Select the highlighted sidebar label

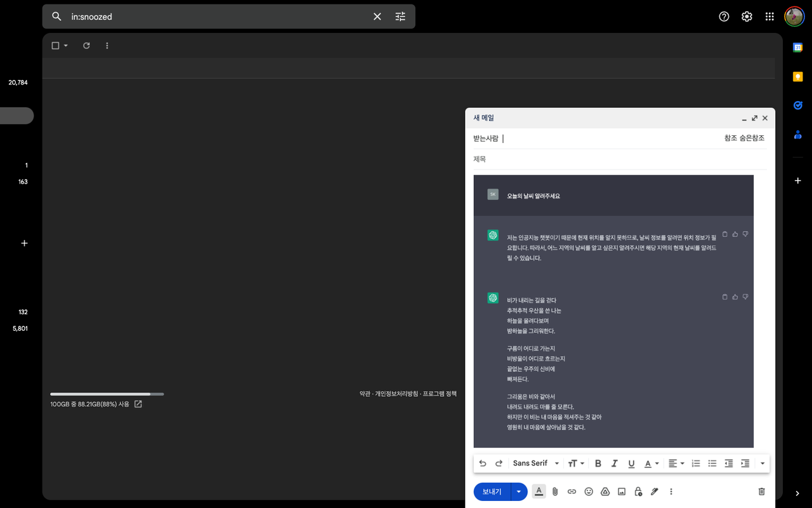(x=16, y=116)
